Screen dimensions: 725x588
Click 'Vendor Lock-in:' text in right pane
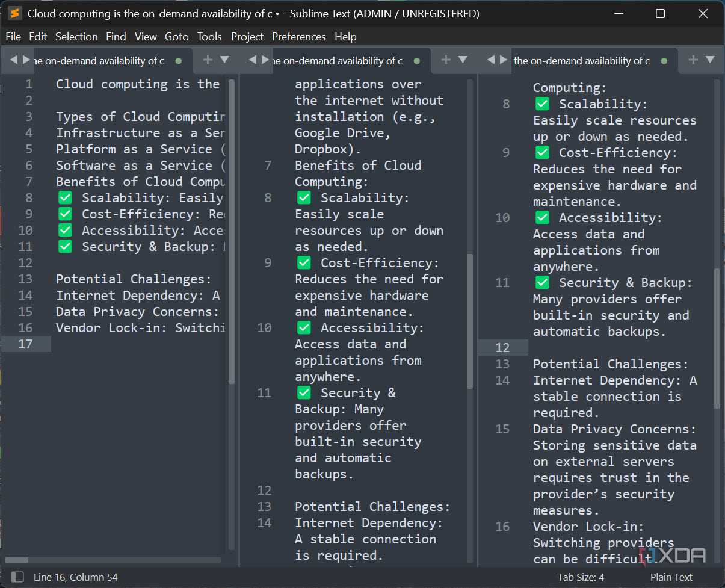[588, 527]
